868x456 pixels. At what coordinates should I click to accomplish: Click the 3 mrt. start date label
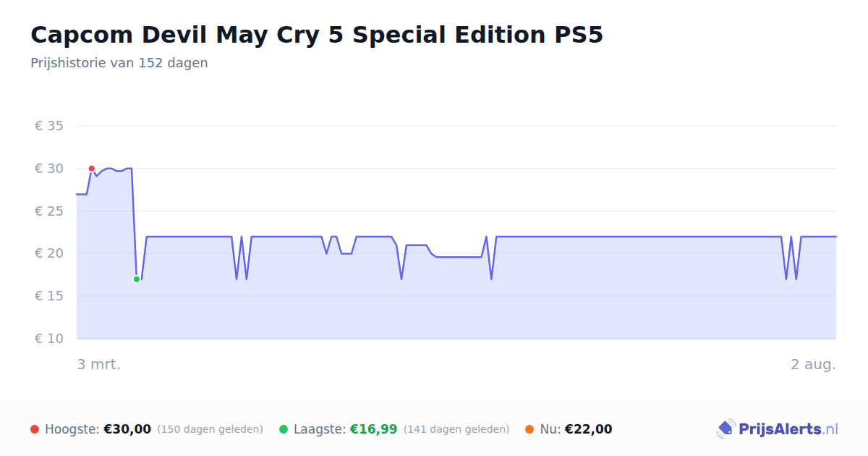coord(99,364)
